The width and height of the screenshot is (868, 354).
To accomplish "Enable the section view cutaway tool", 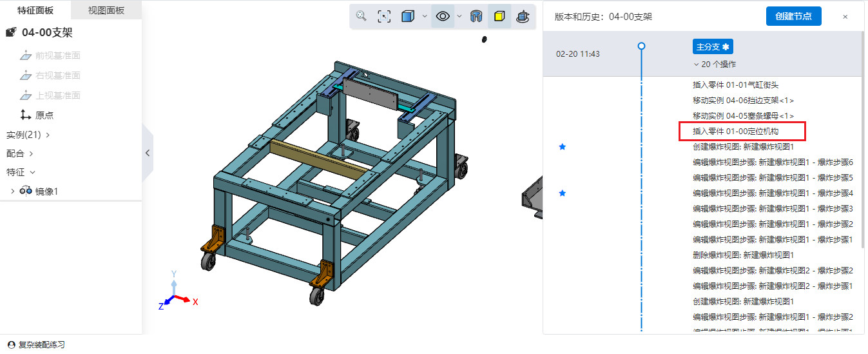I will pos(476,16).
